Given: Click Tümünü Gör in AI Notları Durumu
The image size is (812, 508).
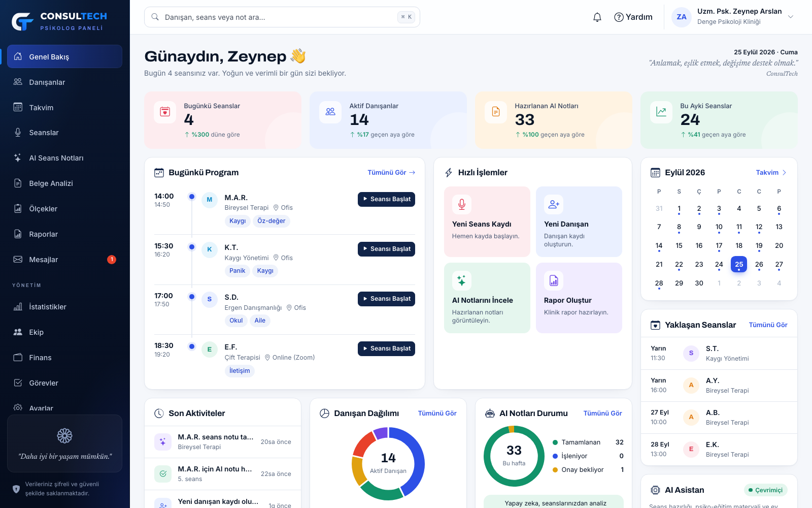Looking at the screenshot, I should (602, 414).
